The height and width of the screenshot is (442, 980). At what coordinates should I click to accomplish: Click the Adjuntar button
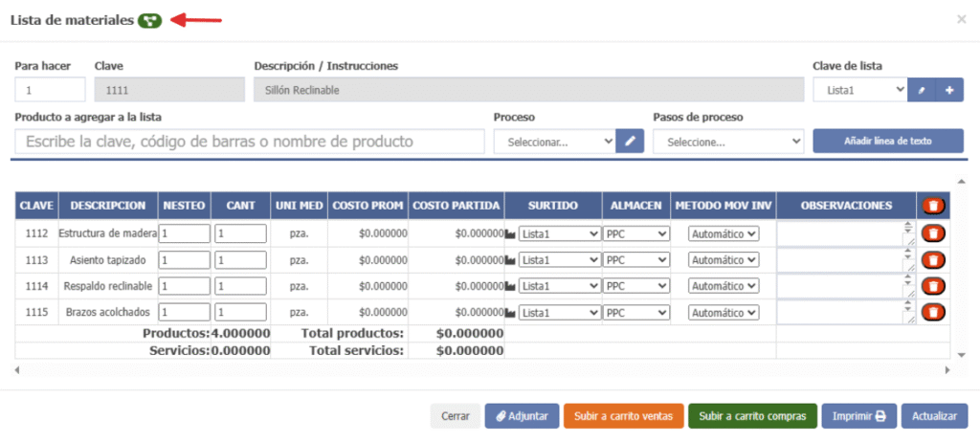tap(522, 416)
